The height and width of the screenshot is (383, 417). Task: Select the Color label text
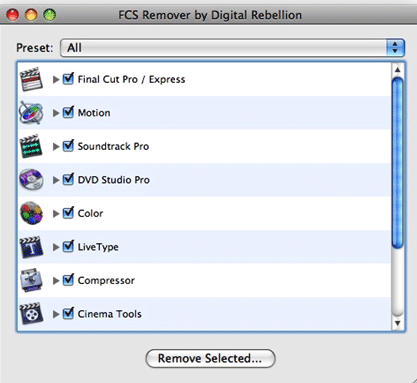pyautogui.click(x=90, y=213)
